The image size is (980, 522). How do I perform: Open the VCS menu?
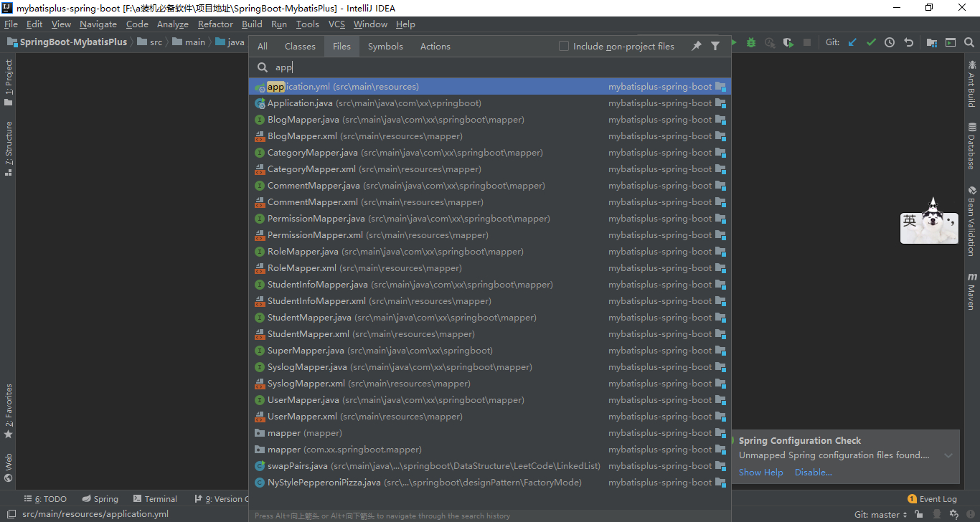point(336,24)
